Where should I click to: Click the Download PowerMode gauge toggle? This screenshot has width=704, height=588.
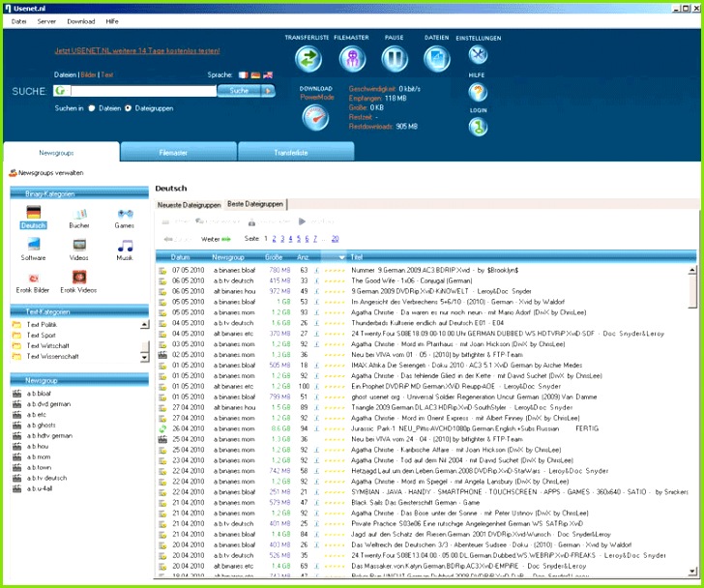tap(316, 117)
